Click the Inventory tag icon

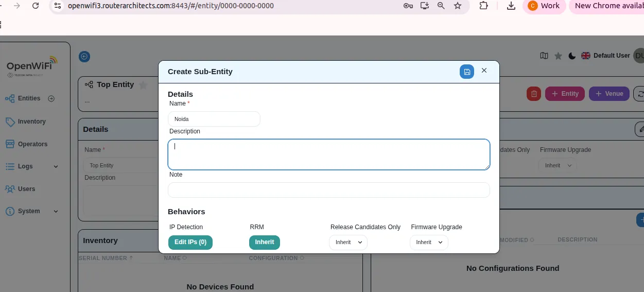tap(10, 122)
